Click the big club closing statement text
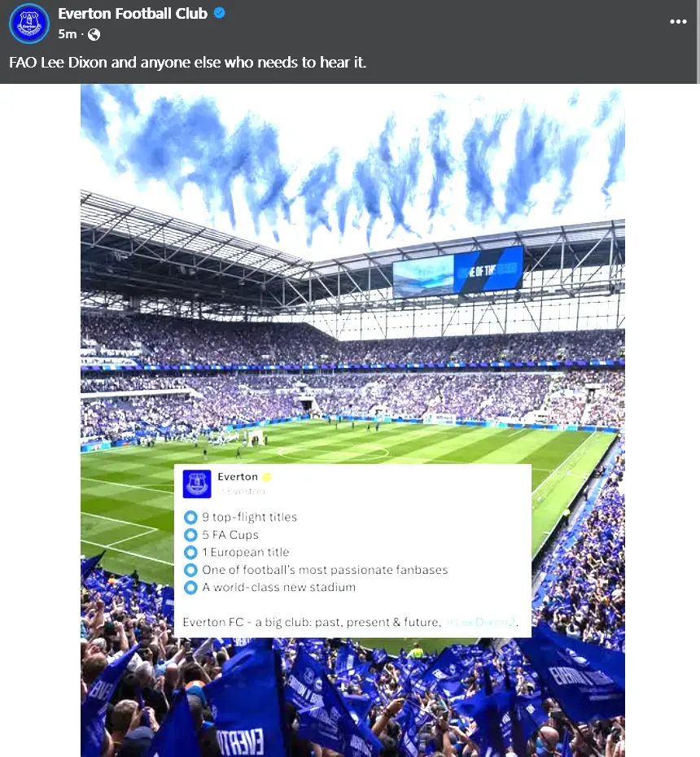The width and height of the screenshot is (700, 757). (312, 623)
